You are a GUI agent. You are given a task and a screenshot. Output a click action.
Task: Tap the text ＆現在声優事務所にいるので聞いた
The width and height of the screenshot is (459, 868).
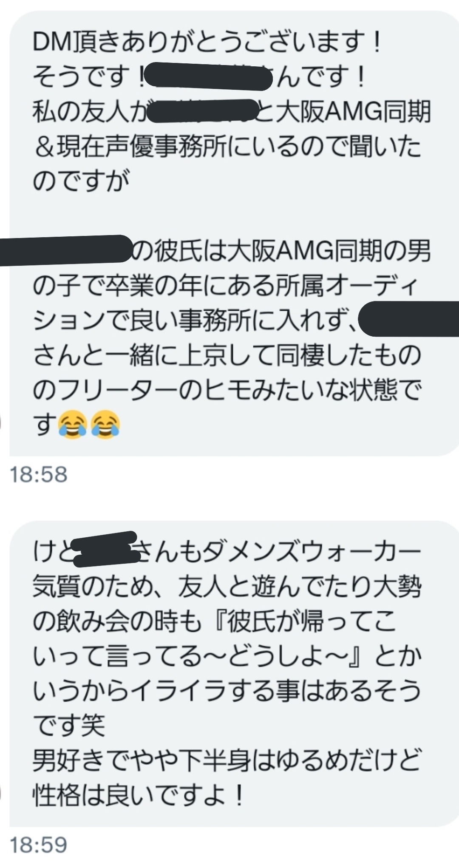click(227, 147)
